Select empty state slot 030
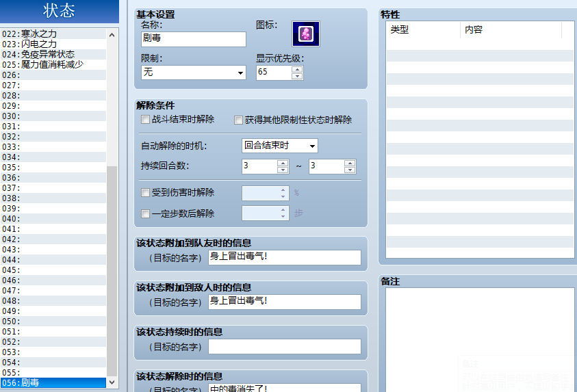 (53, 116)
